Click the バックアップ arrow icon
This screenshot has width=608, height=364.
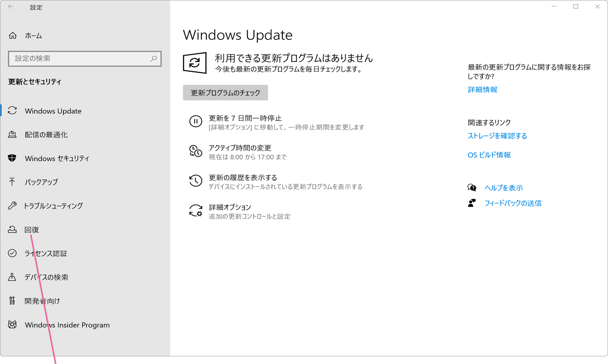[x=12, y=182]
